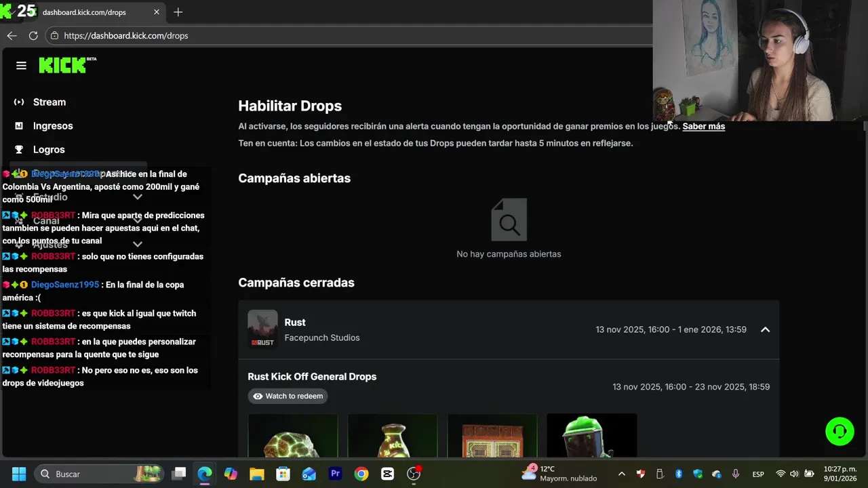Open the green support headset button
The image size is (868, 488).
click(x=840, y=431)
